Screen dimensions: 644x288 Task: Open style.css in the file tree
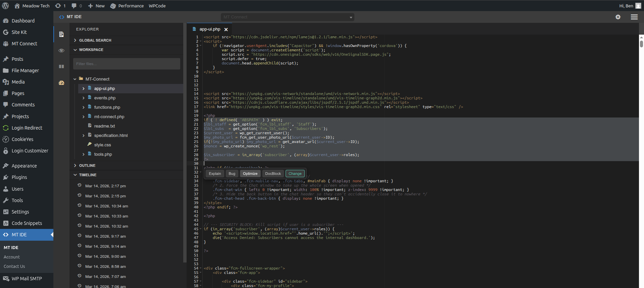coord(102,145)
